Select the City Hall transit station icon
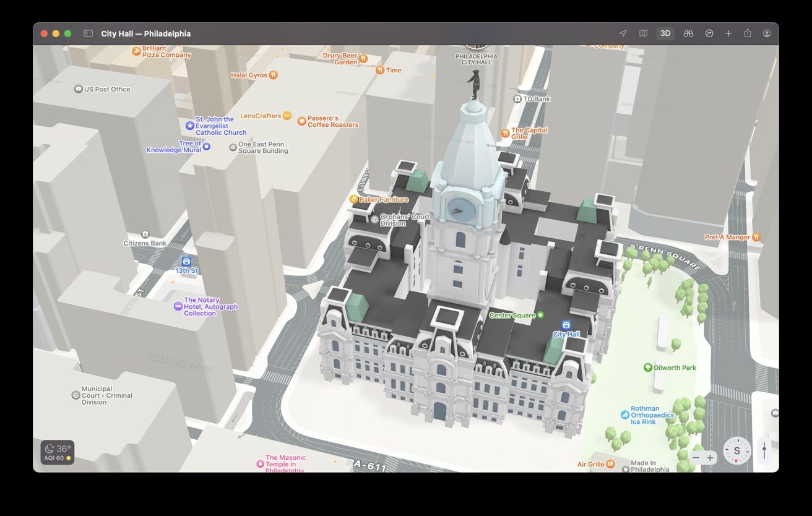Image resolution: width=812 pixels, height=516 pixels. (x=566, y=325)
